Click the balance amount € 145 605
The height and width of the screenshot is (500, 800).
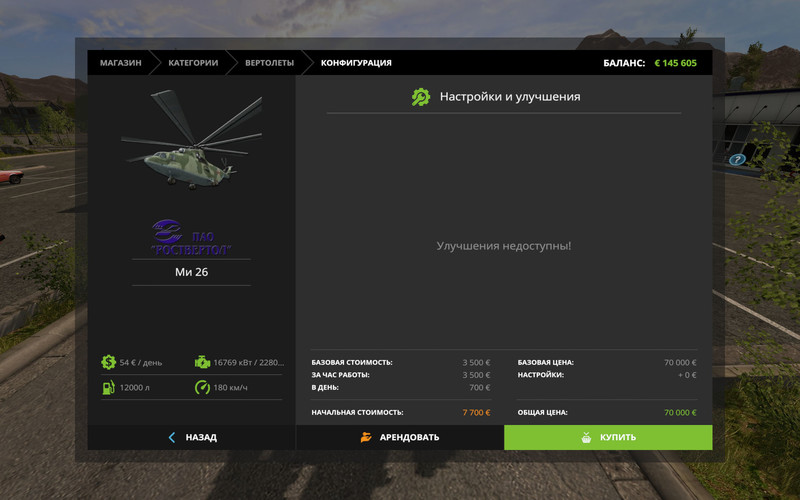[x=675, y=63]
